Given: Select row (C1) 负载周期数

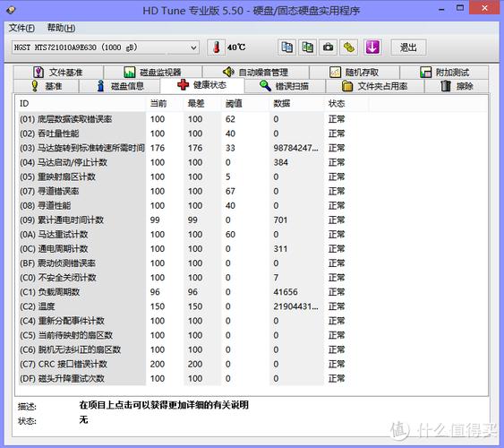Looking at the screenshot, I should (x=192, y=292).
